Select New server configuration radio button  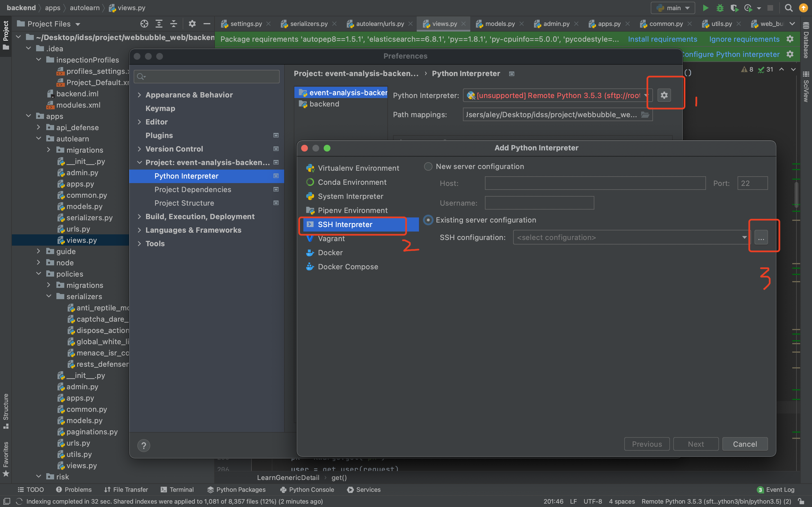(428, 166)
